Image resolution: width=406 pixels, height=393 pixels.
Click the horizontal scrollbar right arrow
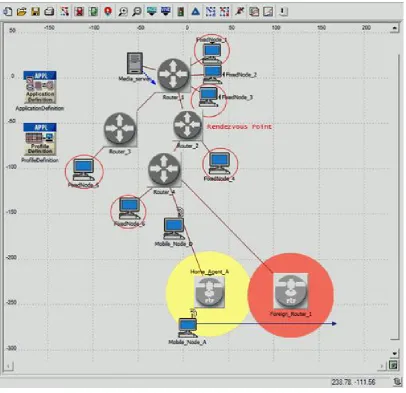click(383, 366)
